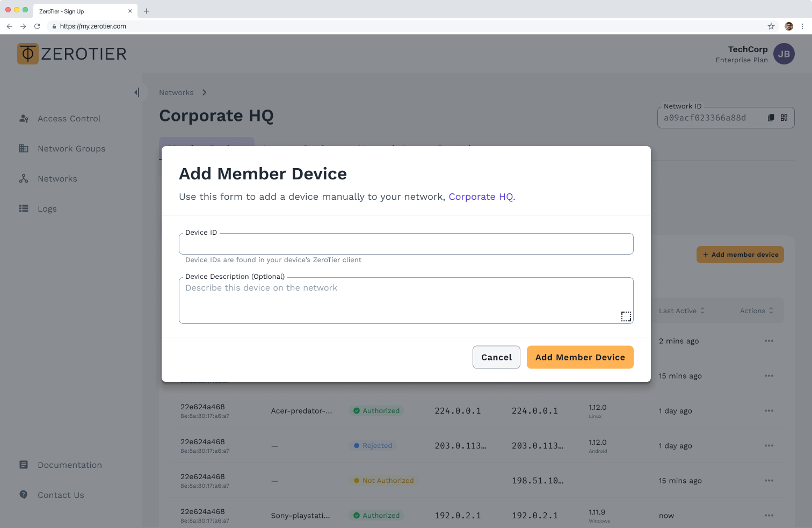This screenshot has width=812, height=528.
Task: Click the browser profile avatar
Action: [x=789, y=26]
